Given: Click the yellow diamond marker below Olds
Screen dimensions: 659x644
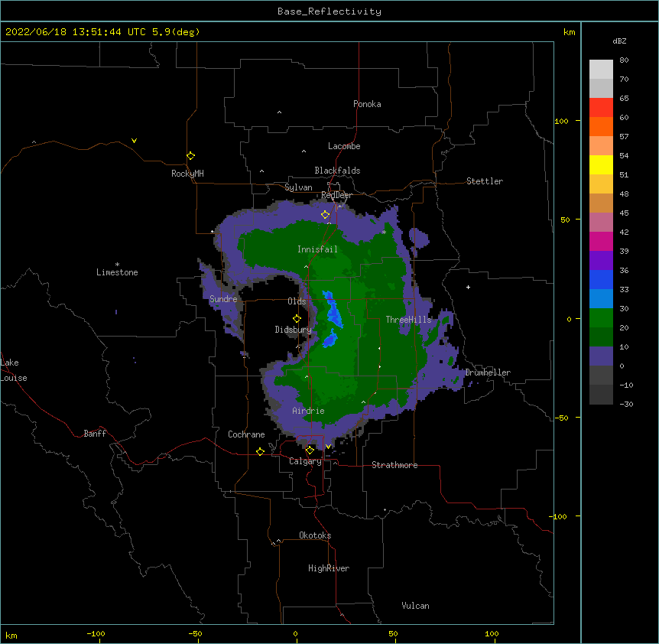Looking at the screenshot, I should point(297,318).
